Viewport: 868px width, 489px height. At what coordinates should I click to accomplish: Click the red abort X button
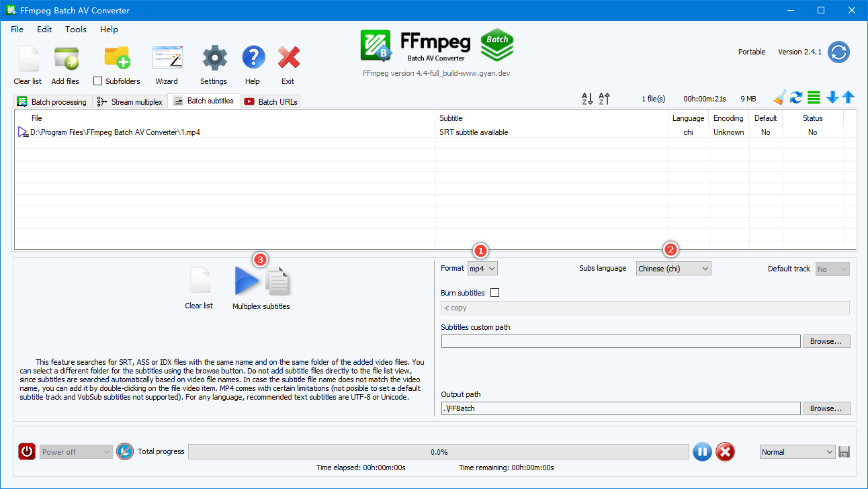pos(725,452)
